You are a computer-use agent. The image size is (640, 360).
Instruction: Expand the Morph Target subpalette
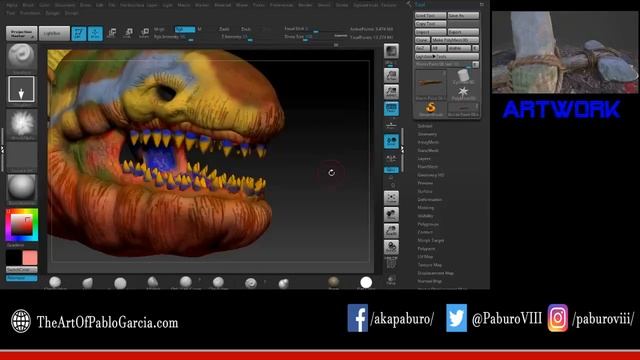coord(431,240)
